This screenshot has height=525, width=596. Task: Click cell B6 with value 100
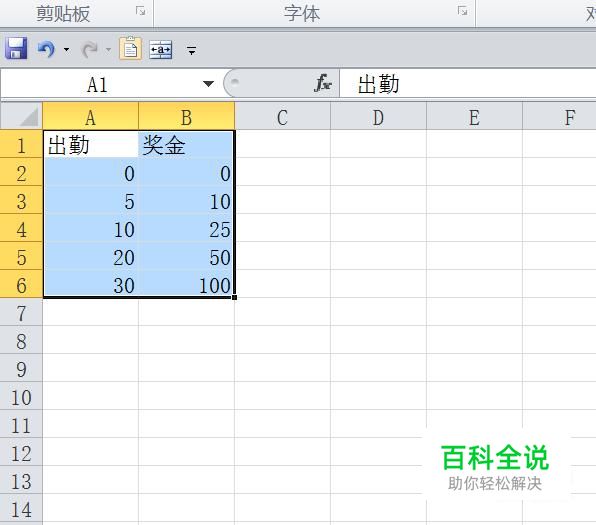(x=187, y=284)
